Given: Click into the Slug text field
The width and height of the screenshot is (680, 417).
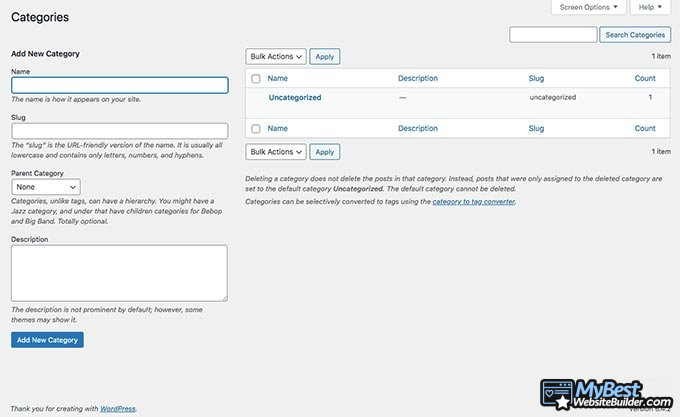Looking at the screenshot, I should click(119, 131).
